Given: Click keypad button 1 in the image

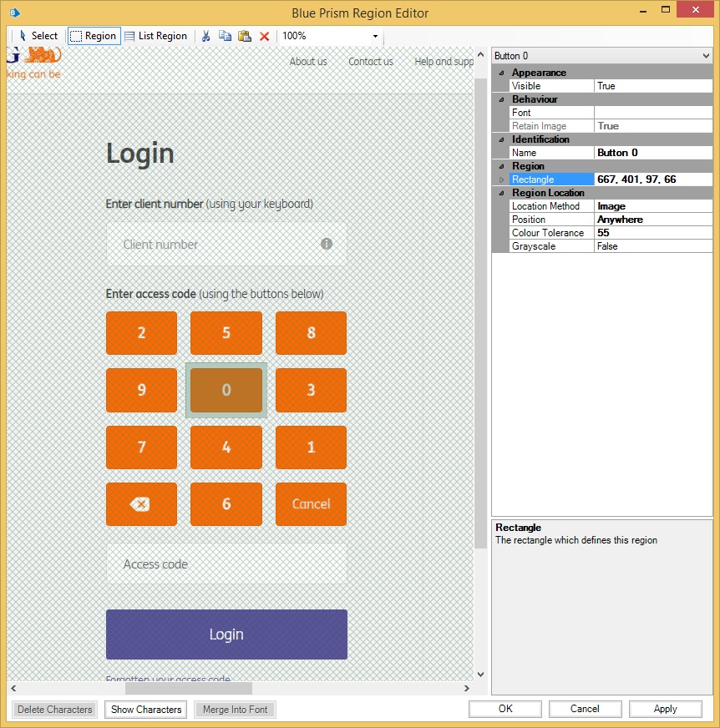Looking at the screenshot, I should click(x=312, y=447).
